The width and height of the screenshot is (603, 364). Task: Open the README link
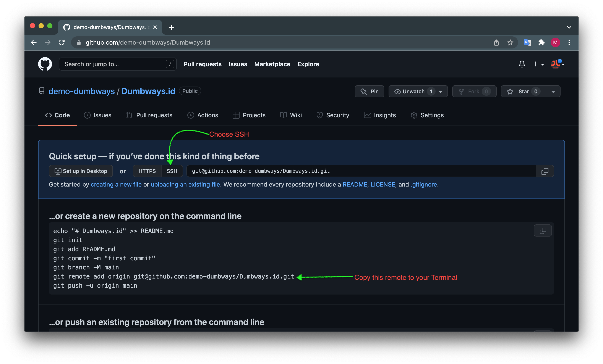tap(355, 185)
